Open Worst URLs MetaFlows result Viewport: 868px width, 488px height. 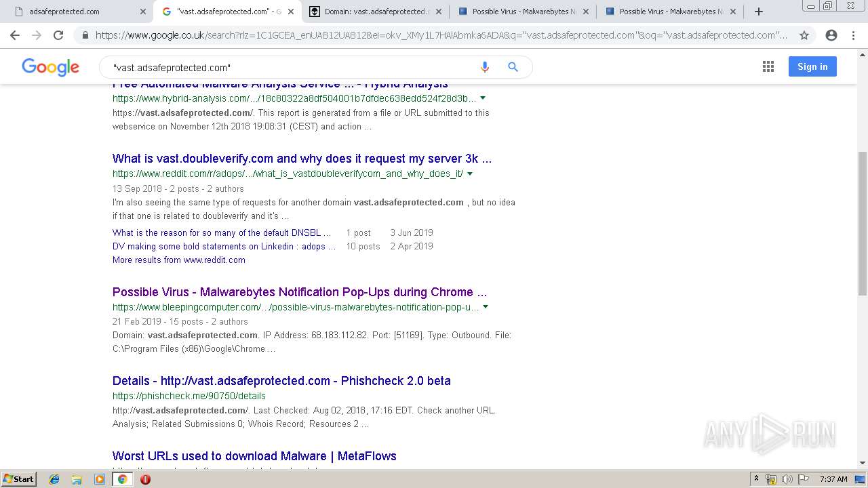254,456
